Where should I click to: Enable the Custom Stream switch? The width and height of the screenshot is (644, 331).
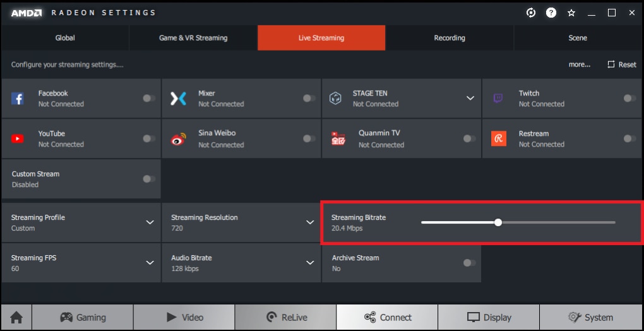149,179
